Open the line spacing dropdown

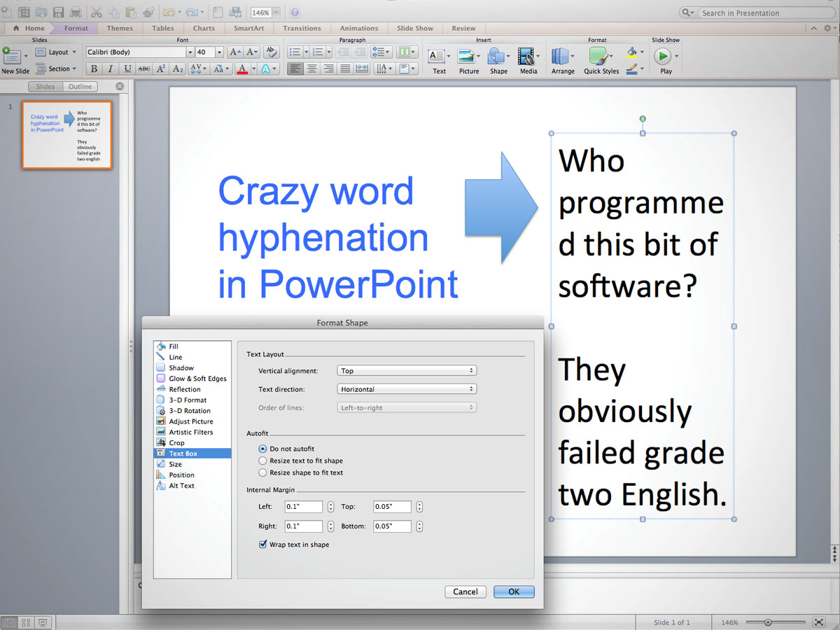point(382,52)
